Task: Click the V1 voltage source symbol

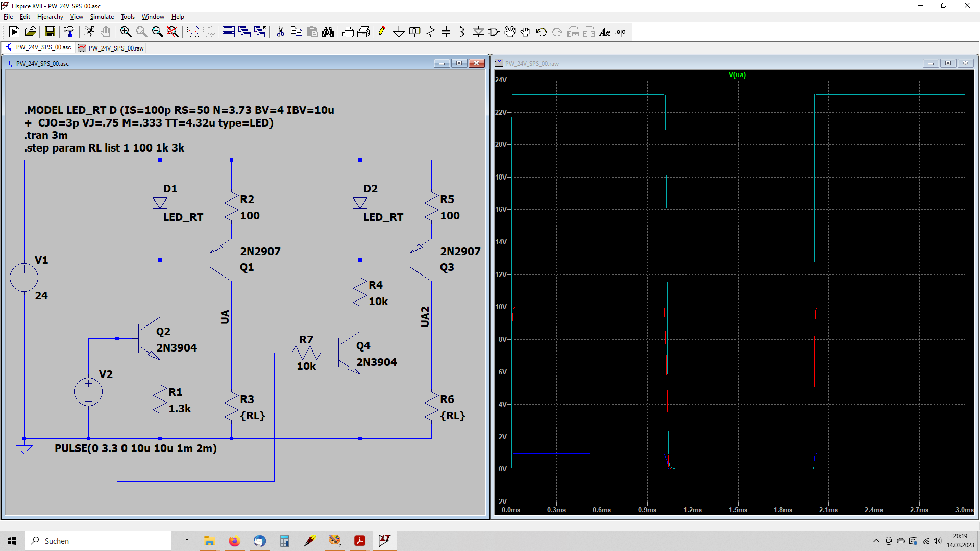Action: (24, 278)
